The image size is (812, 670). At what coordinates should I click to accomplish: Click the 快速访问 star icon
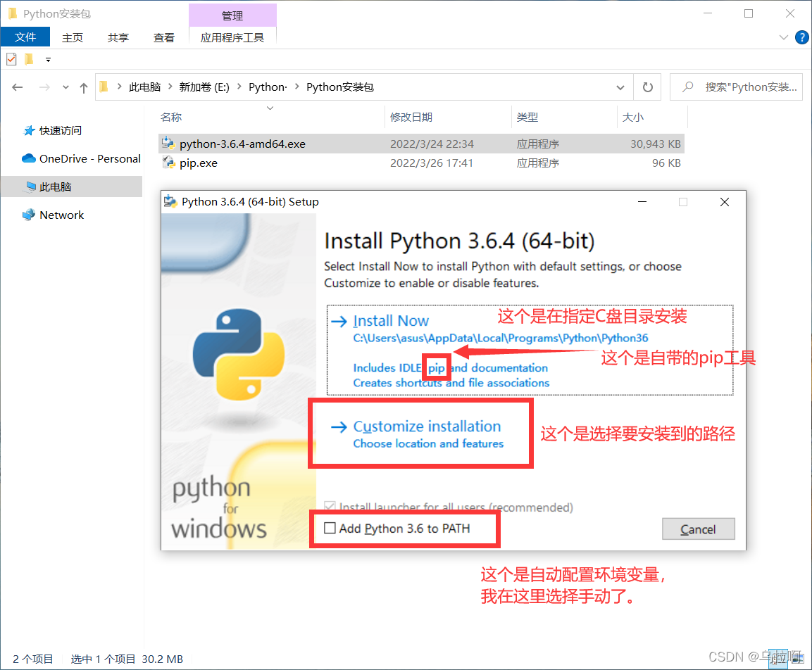point(29,130)
